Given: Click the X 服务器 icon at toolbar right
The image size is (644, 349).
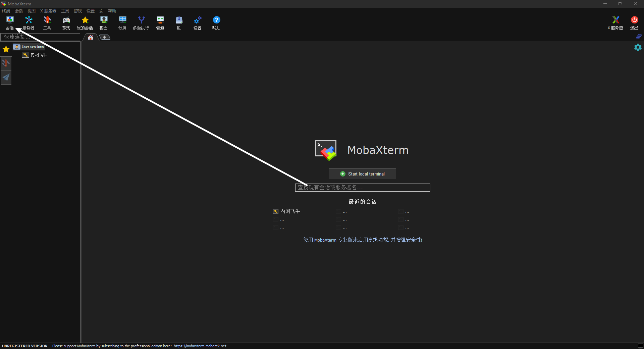Looking at the screenshot, I should pyautogui.click(x=615, y=23).
